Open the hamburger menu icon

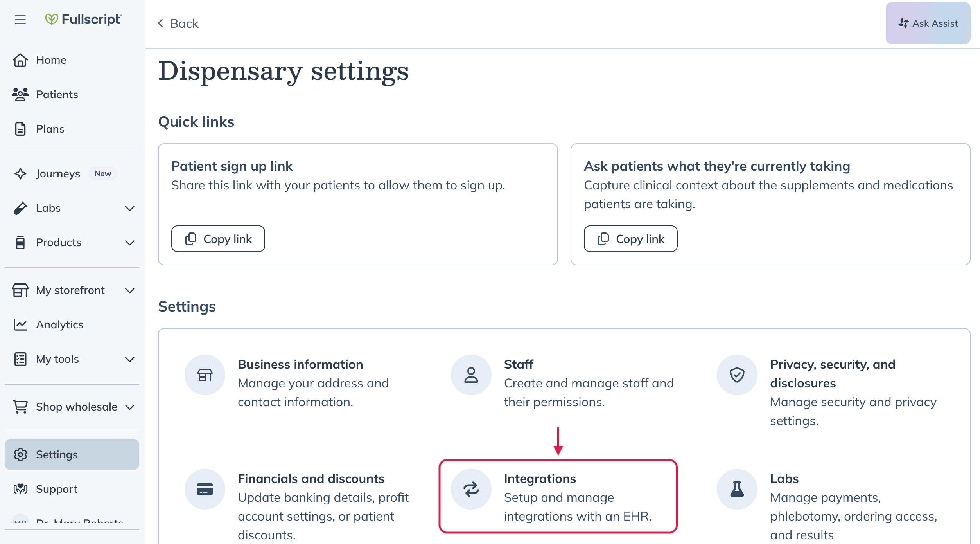(20, 20)
